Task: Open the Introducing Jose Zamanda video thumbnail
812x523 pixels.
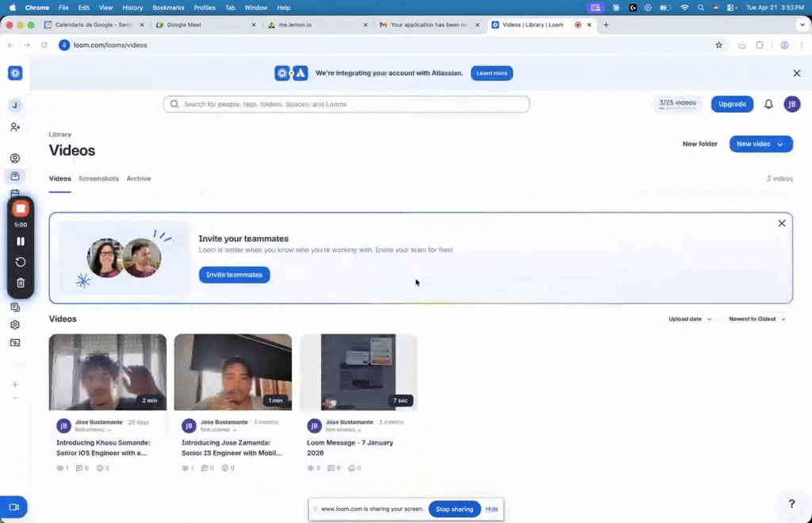Action: (x=233, y=372)
